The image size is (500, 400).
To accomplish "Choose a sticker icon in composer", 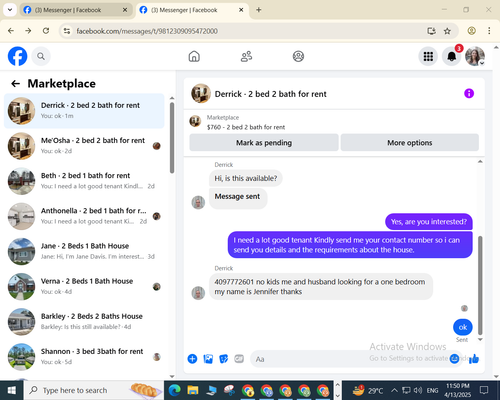I will point(224,359).
